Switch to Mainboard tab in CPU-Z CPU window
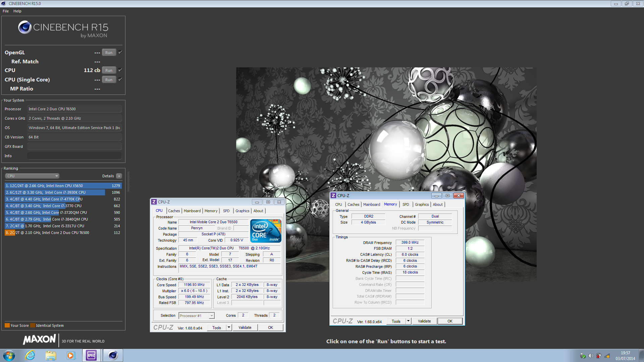The image size is (644, 362). click(x=192, y=211)
